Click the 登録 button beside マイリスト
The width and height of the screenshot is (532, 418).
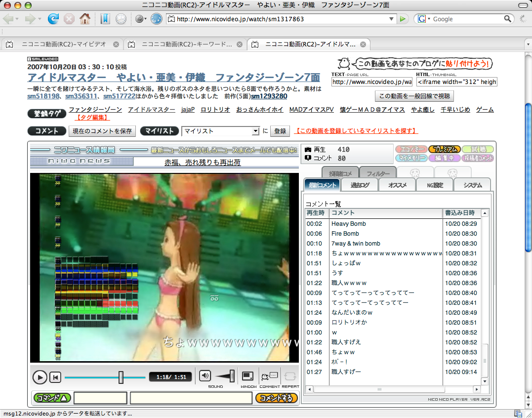pyautogui.click(x=280, y=131)
